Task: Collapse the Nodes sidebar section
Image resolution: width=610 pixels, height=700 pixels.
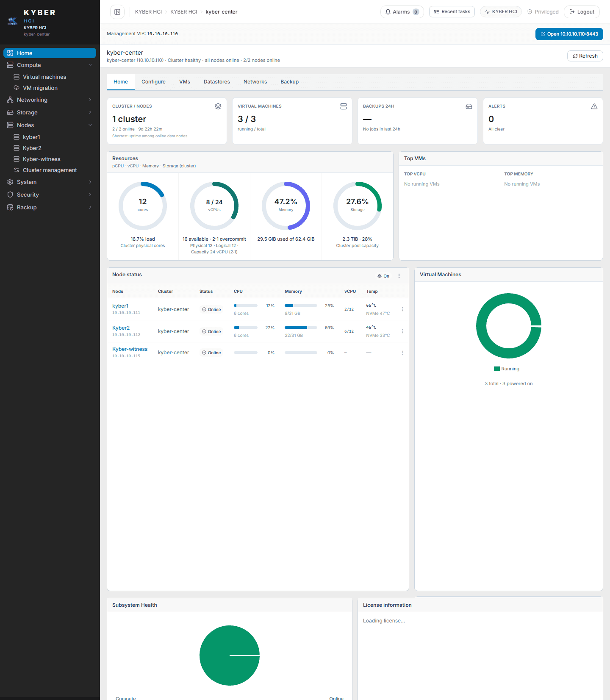Action: coord(50,125)
